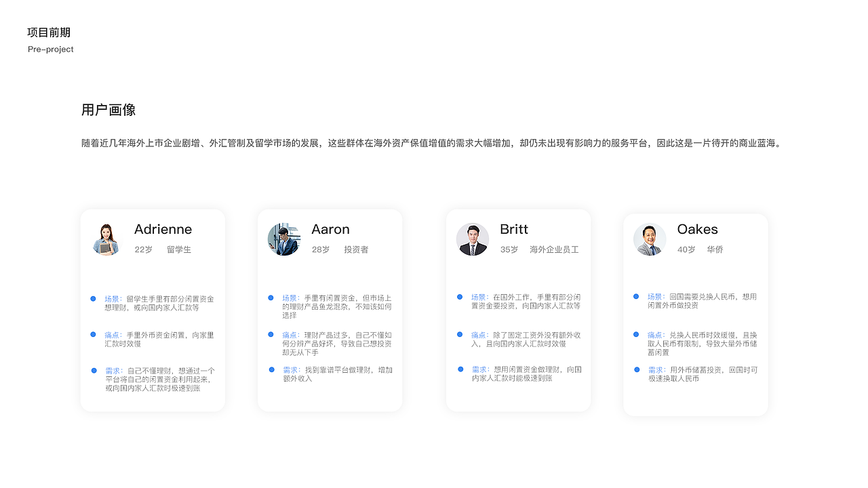The height and width of the screenshot is (488, 868).
Task: Click Adrienne's avatar photo
Action: pyautogui.click(x=105, y=239)
